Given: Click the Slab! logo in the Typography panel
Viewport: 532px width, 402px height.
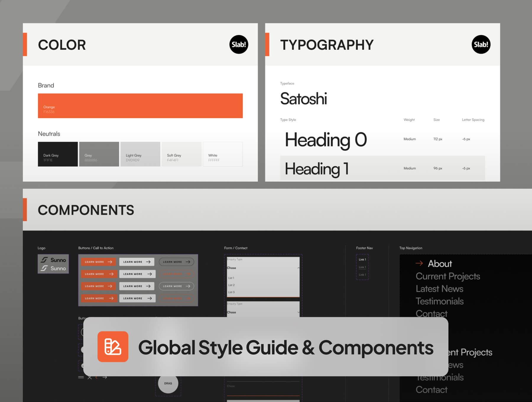Looking at the screenshot, I should pyautogui.click(x=481, y=45).
